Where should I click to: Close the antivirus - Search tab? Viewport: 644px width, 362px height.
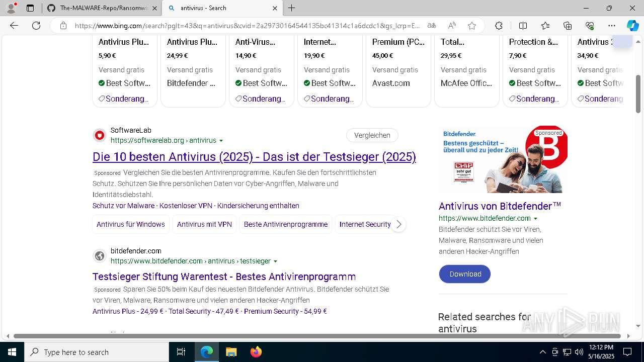pos(275,8)
